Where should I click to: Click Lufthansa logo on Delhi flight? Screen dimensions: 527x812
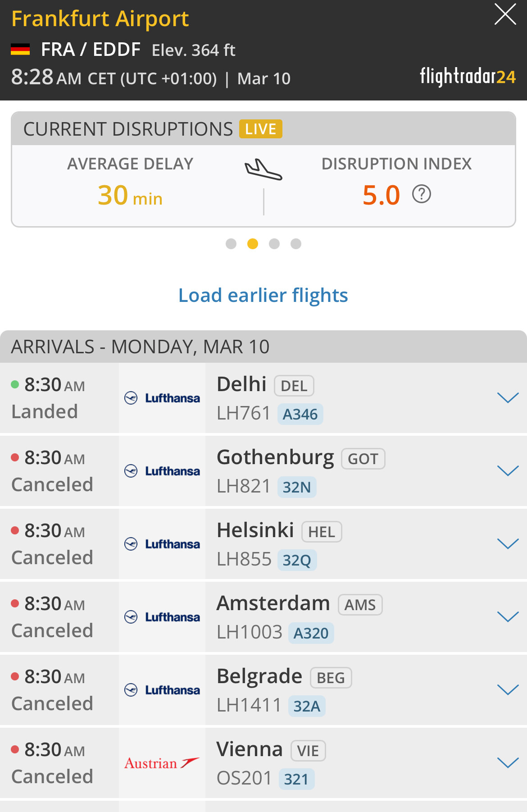pos(162,398)
